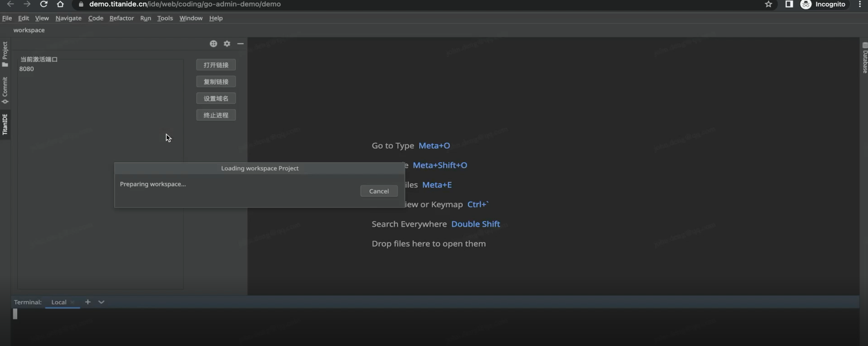Image resolution: width=868 pixels, height=346 pixels.
Task: Add a new terminal session
Action: 88,302
